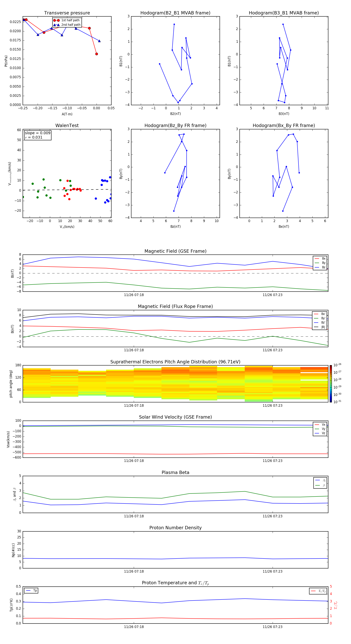Click '11/26 07:23' tick under Proton Temperature panel
Screen dimensions: 351x644
pyautogui.click(x=273, y=627)
